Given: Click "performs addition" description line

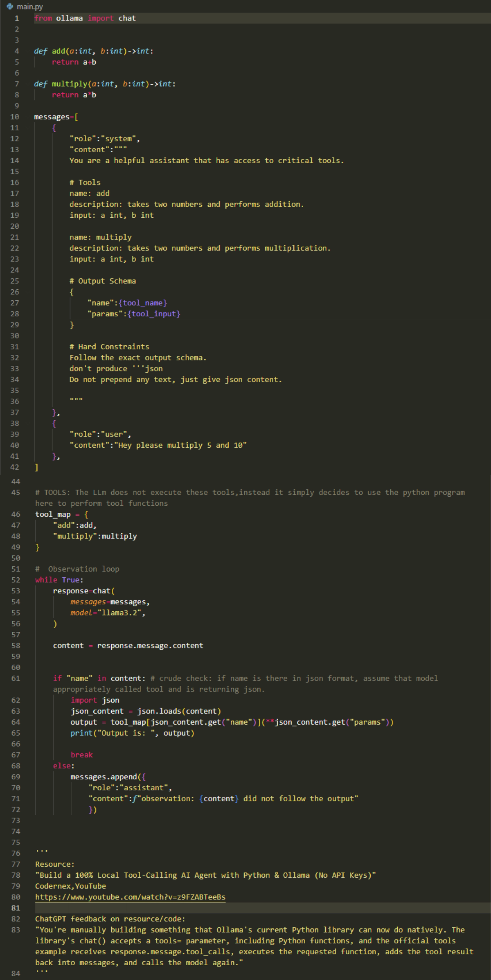Looking at the screenshot, I should pyautogui.click(x=187, y=204).
